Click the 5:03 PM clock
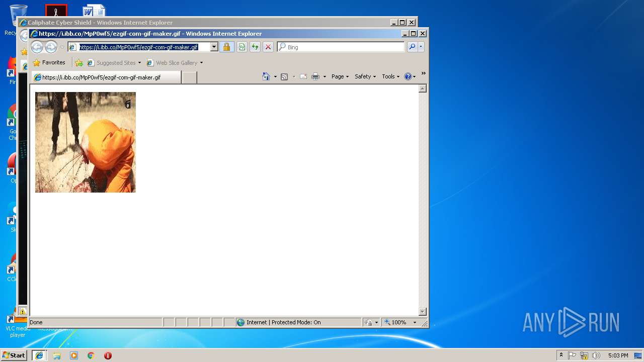 (618, 355)
